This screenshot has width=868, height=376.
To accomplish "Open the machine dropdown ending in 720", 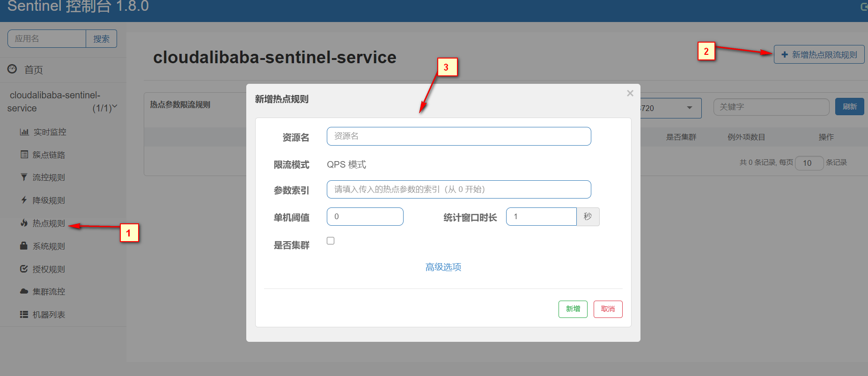I will [669, 108].
